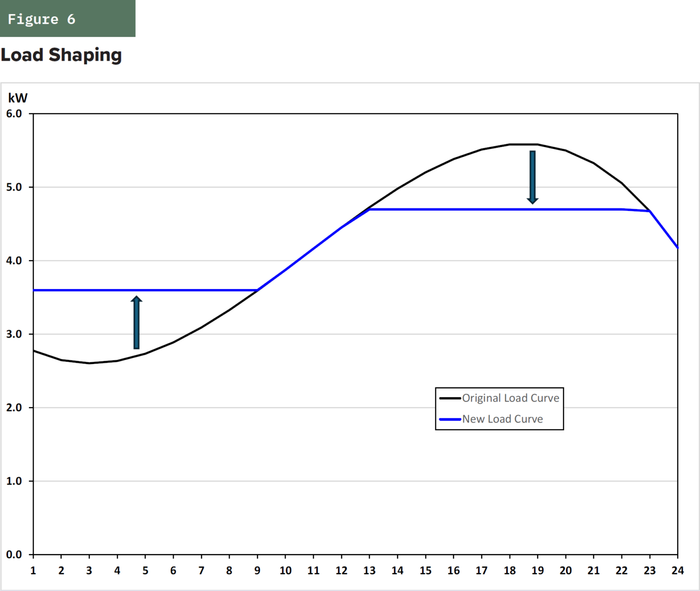Select the New Load Curve legend label
Viewport: 700px width, 591px height.
[x=503, y=419]
